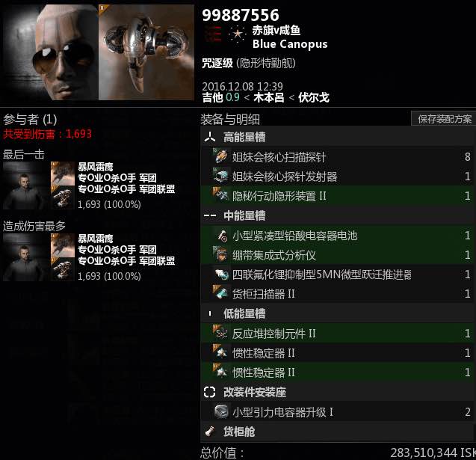Click the 小型紧凑型铅酸电容器电池 icon
The height and width of the screenshot is (460, 476).
221,235
